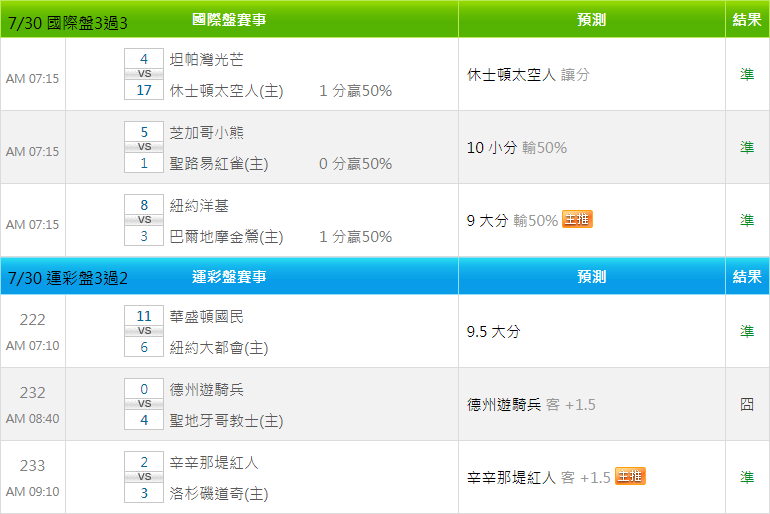Click team name 紐約大都會(主)
This screenshot has height=514, width=770.
pos(219,348)
